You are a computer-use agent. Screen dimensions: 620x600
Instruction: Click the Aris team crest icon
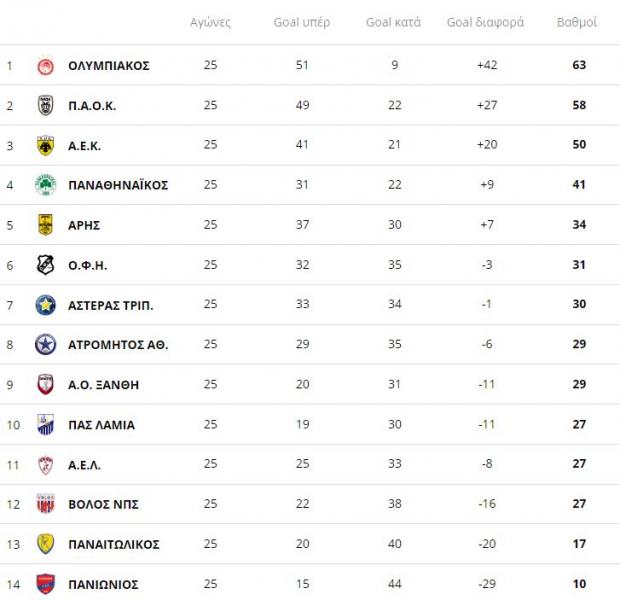pyautogui.click(x=44, y=225)
